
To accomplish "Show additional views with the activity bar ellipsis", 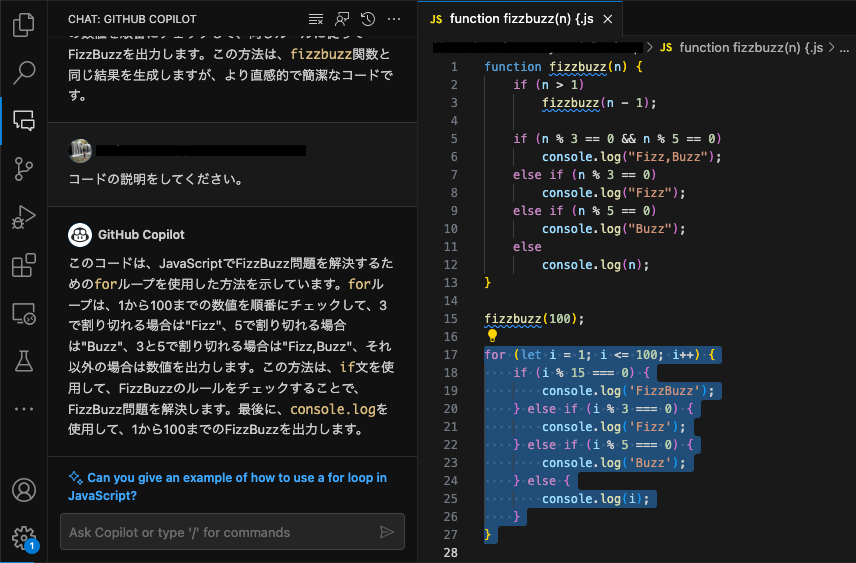I will pyautogui.click(x=23, y=408).
